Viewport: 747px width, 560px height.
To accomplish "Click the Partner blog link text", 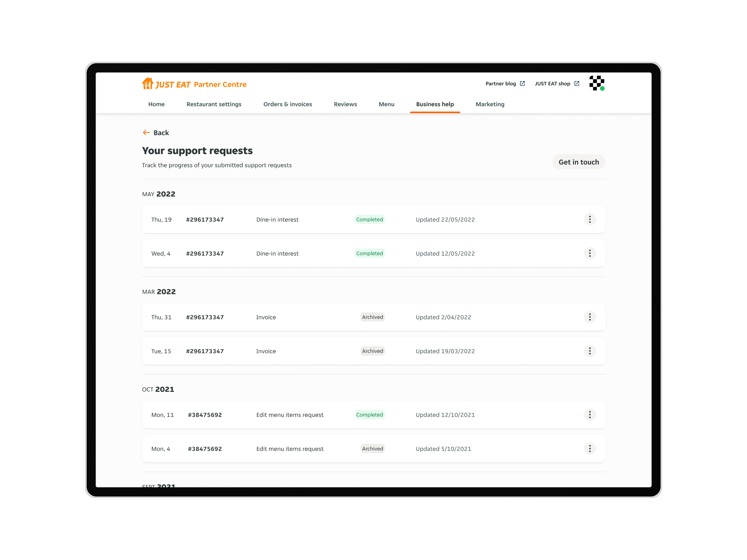I will [500, 84].
